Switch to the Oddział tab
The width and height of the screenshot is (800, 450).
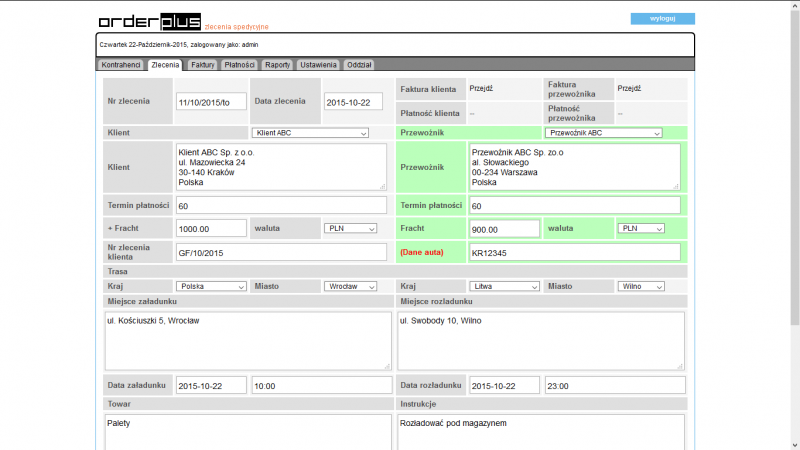coord(359,65)
